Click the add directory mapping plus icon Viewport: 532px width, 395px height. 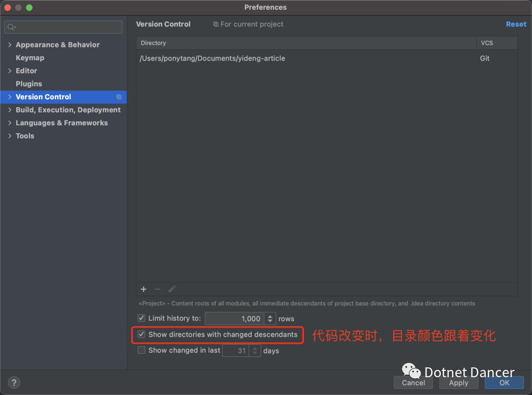[143, 289]
